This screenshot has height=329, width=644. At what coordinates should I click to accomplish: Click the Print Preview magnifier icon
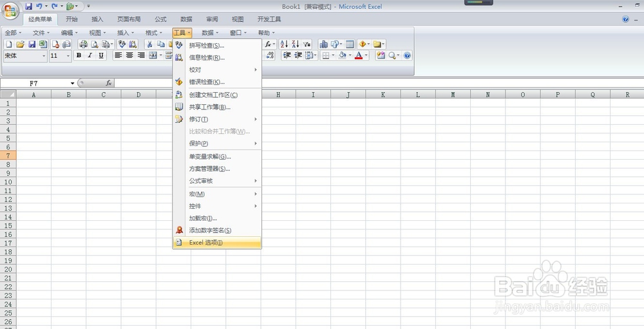[x=95, y=44]
